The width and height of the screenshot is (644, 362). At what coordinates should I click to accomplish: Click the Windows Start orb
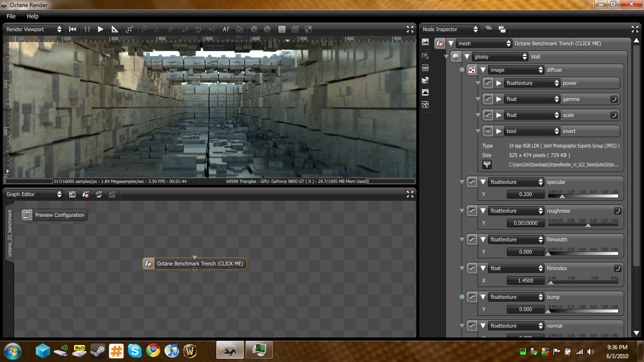tap(13, 351)
